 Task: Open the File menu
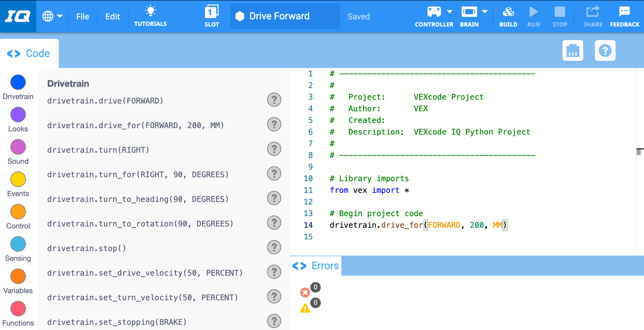(x=83, y=16)
